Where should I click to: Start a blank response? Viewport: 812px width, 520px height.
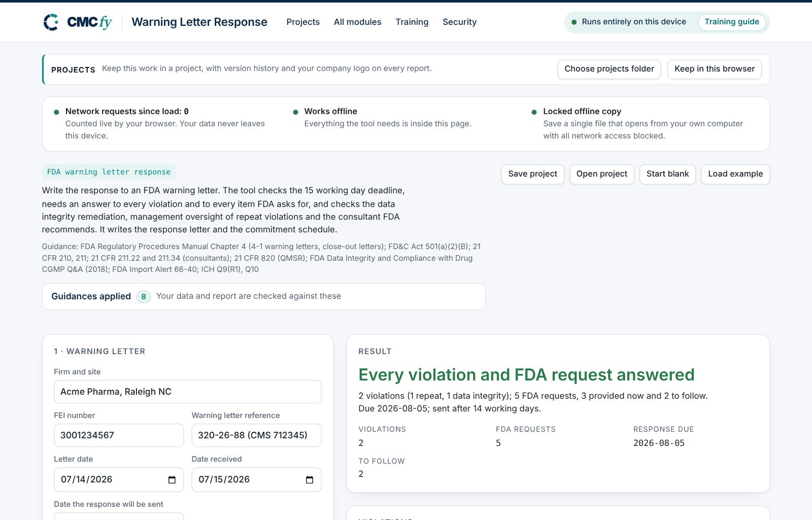[667, 174]
